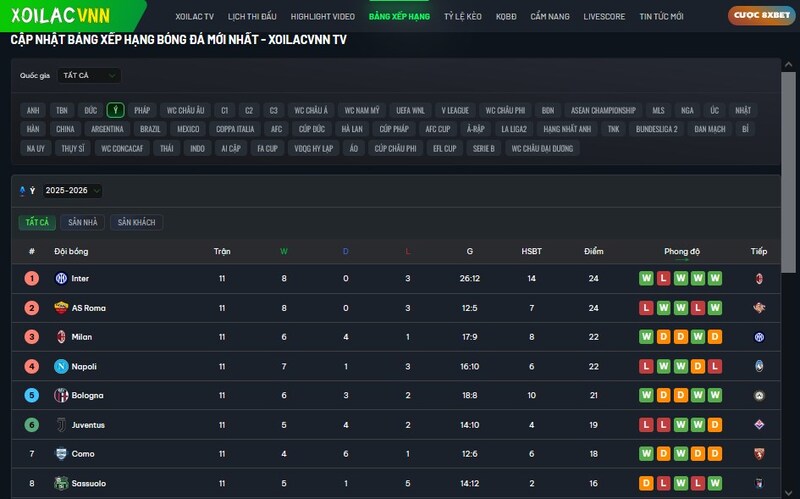Switch standings to Sân Nhà

[82, 222]
